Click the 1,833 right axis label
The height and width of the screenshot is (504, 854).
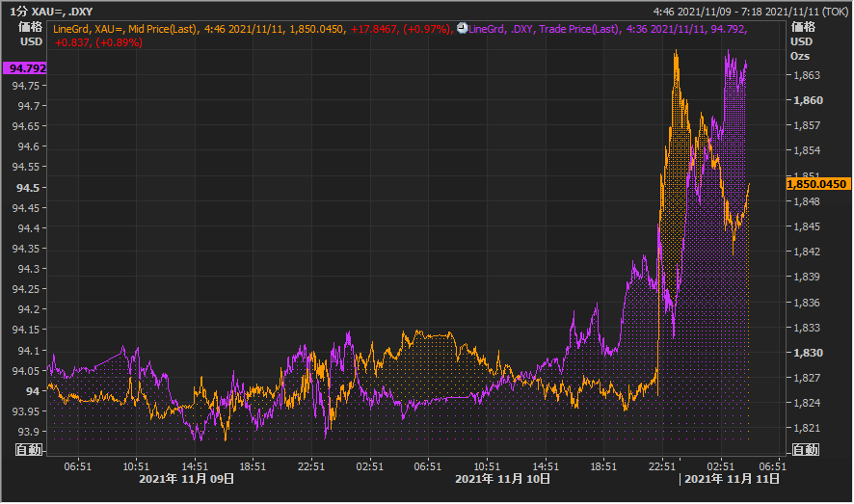click(x=807, y=328)
